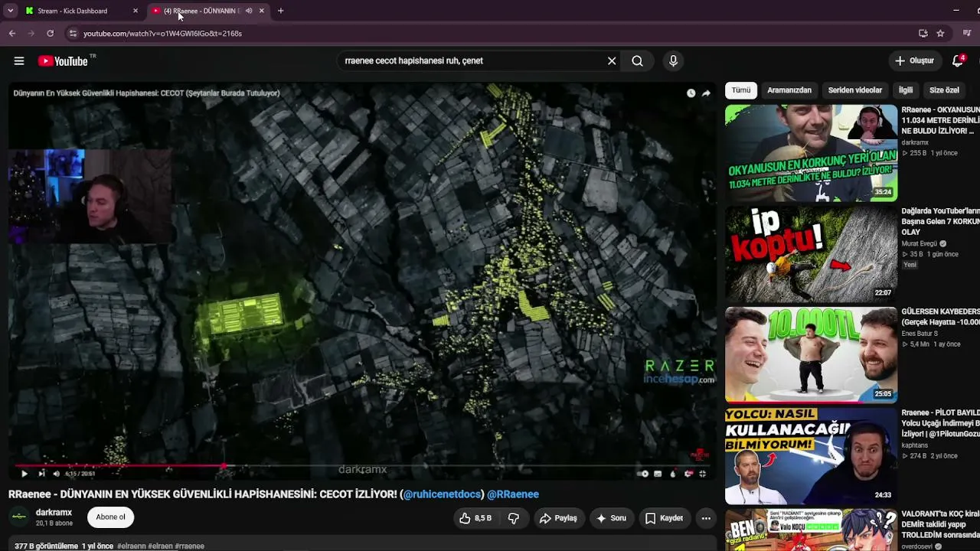Viewport: 980px width, 551px height.
Task: Open the 'RRaenee - PİLOT BAYILDI' video title
Action: click(941, 423)
